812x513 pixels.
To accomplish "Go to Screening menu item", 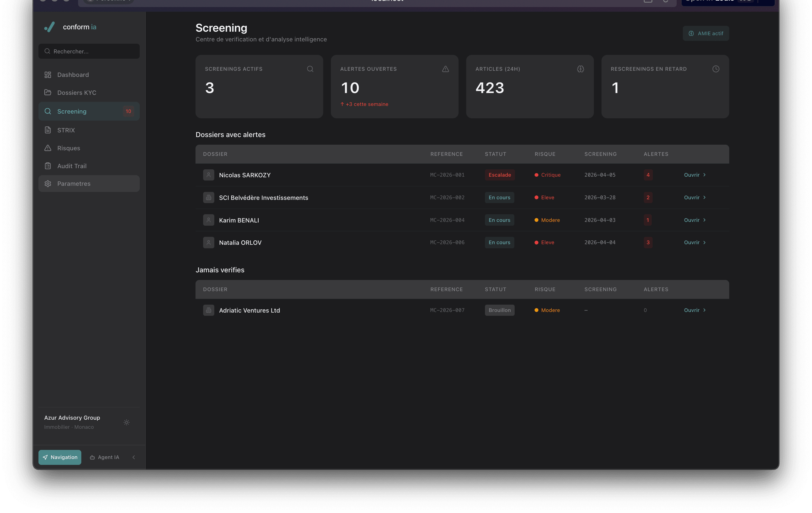I will pyautogui.click(x=72, y=111).
